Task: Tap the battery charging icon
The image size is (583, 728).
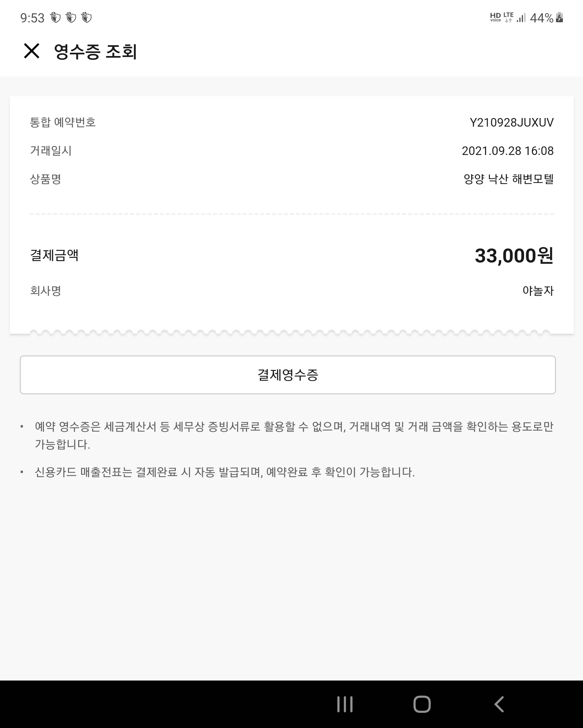Action: [x=559, y=17]
